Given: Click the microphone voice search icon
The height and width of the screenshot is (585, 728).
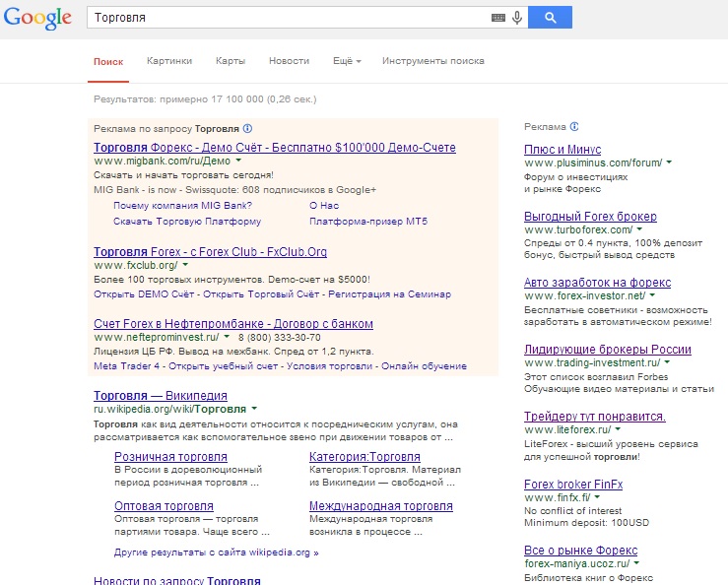Looking at the screenshot, I should tap(517, 18).
